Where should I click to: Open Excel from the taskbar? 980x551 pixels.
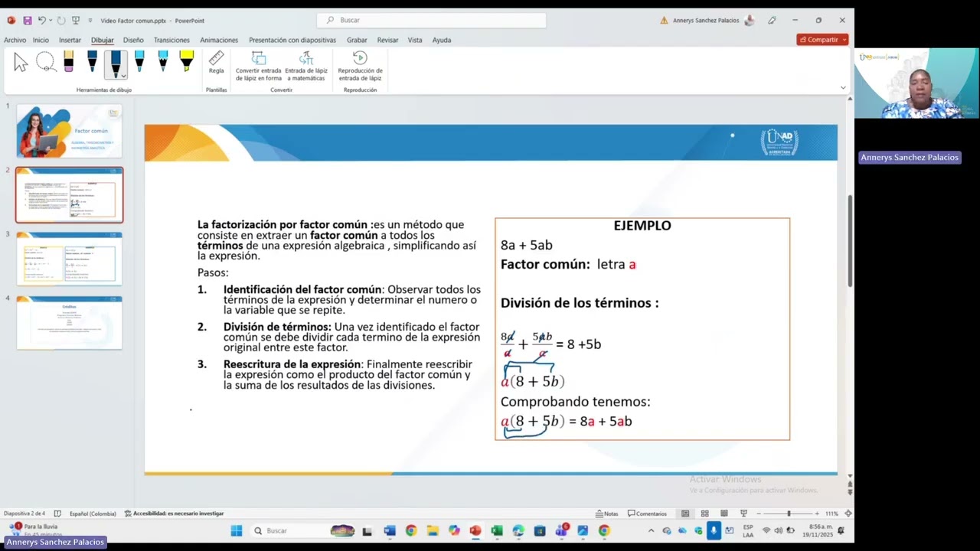click(x=496, y=530)
